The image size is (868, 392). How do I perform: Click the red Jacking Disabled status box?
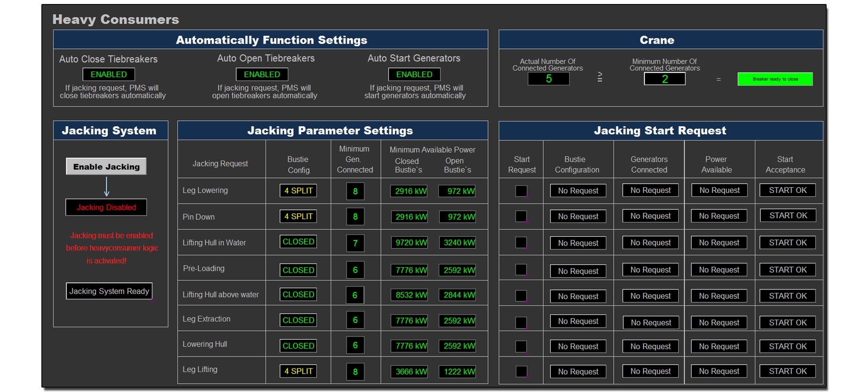[x=106, y=207]
